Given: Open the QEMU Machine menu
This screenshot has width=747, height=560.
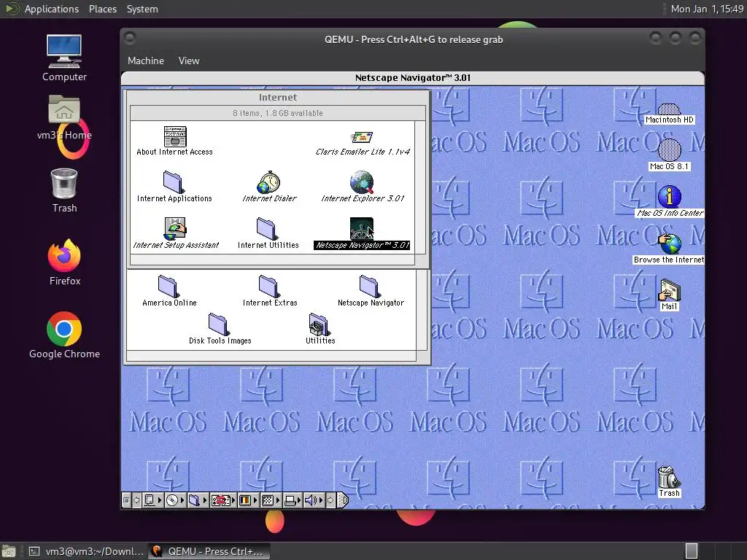Looking at the screenshot, I should [x=146, y=61].
